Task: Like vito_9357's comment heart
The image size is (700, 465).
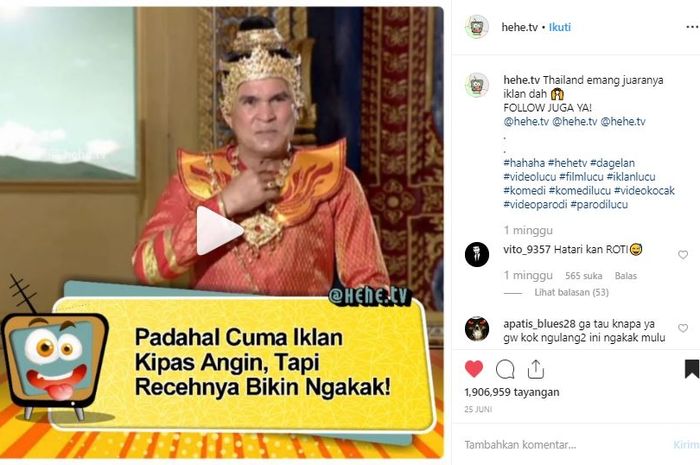Action: [x=683, y=255]
